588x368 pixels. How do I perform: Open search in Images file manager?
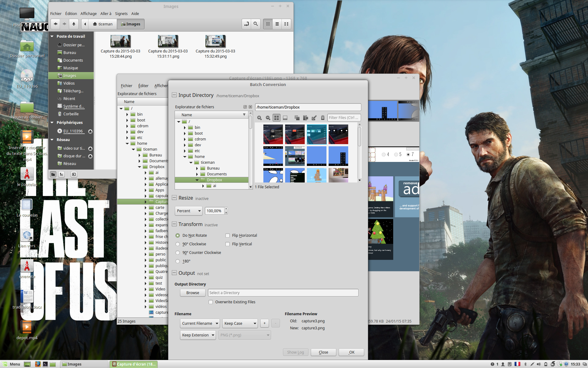[x=256, y=24]
